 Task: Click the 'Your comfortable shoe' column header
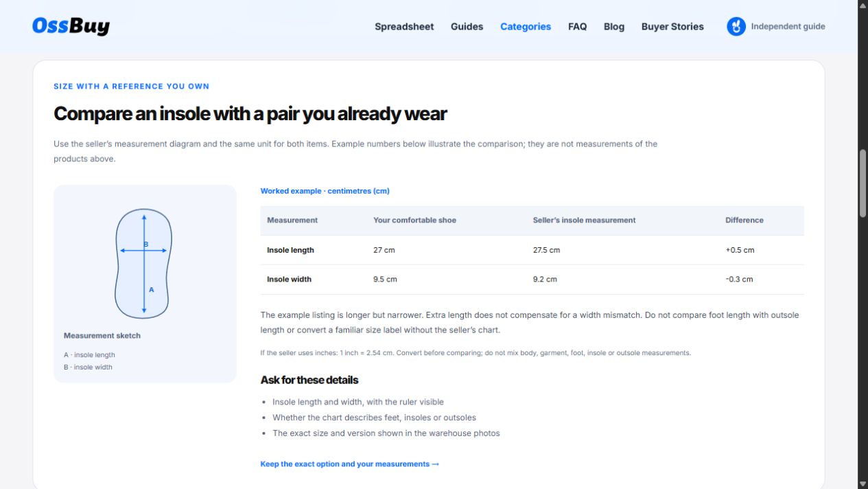pos(414,220)
